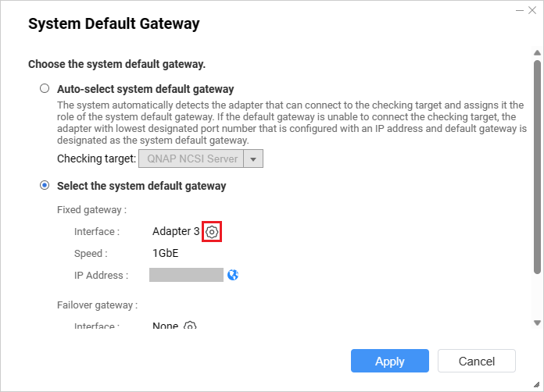Click the scrollbar down arrow
544x392 pixels.
537,323
